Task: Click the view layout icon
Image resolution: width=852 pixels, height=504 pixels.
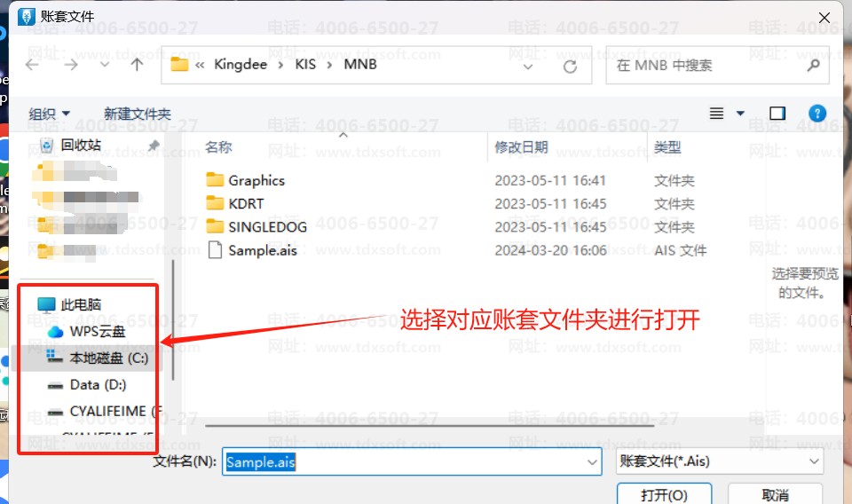Action: coord(718,113)
